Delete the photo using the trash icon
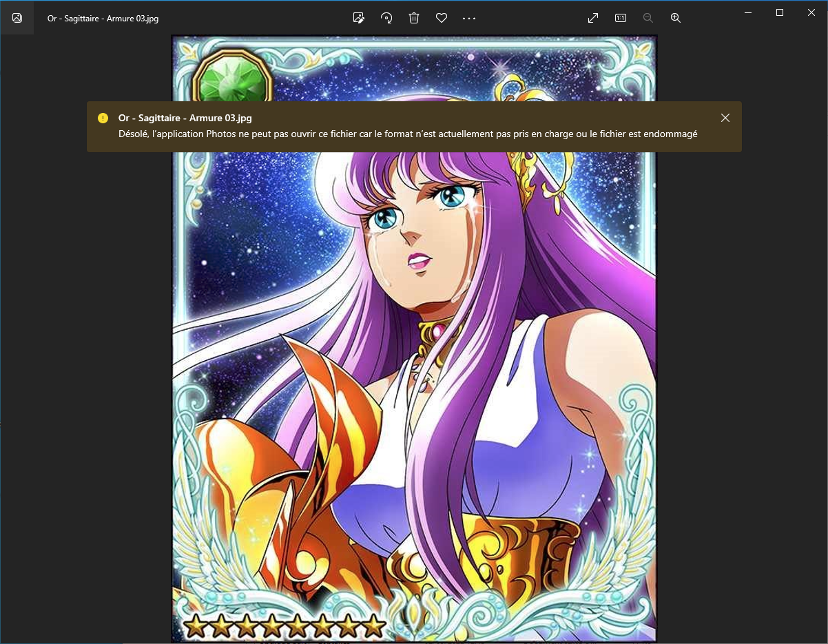The width and height of the screenshot is (828, 644). point(414,18)
